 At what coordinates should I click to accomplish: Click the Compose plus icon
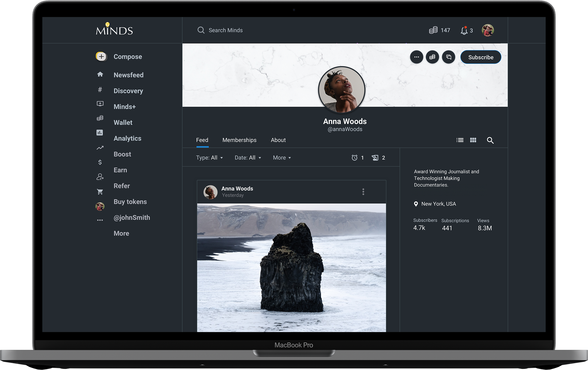pyautogui.click(x=101, y=57)
